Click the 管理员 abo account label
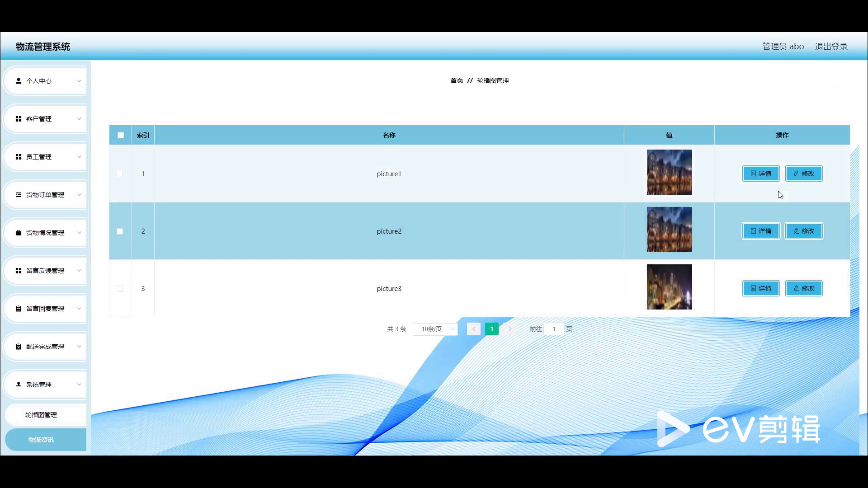The width and height of the screenshot is (868, 488). [x=783, y=47]
